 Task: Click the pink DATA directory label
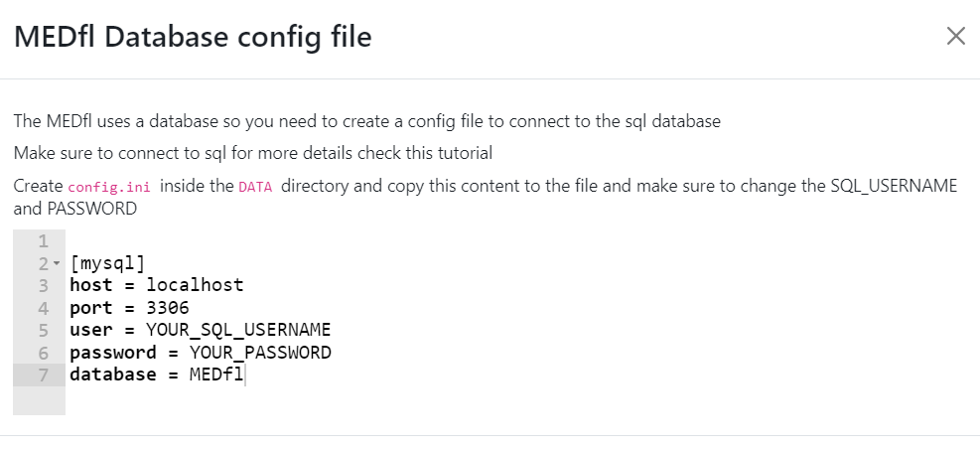coord(255,188)
